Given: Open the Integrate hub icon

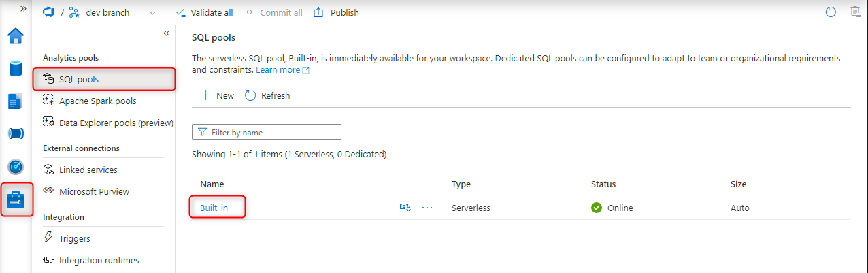Looking at the screenshot, I should pos(15,133).
